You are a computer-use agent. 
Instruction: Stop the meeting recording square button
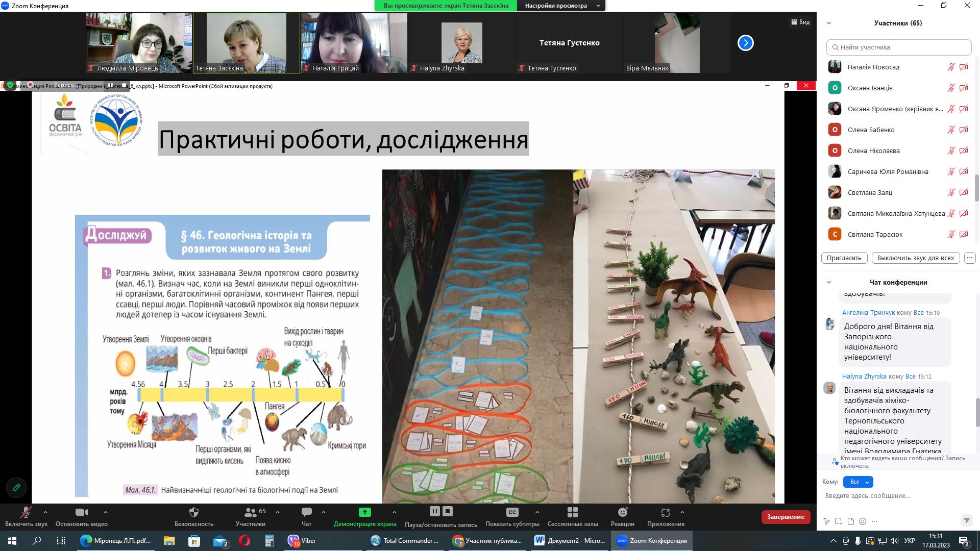point(448,511)
